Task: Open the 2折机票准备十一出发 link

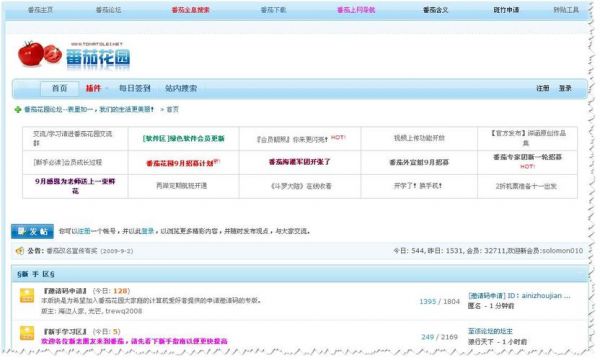Action: pos(526,186)
